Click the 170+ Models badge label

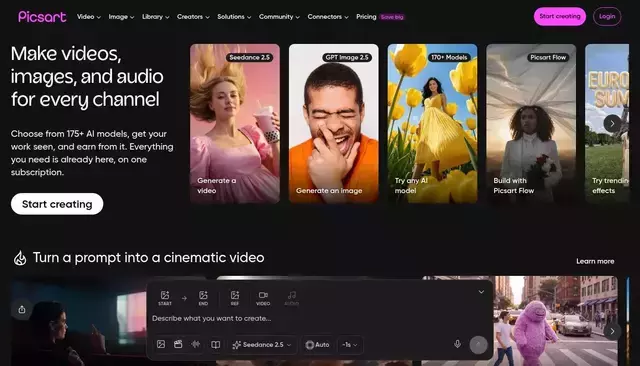(449, 58)
